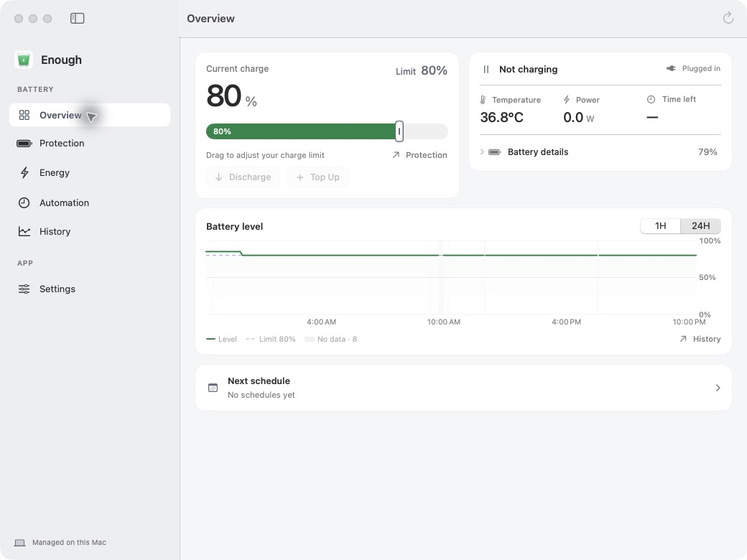Click the thermometer icon beside Temperature
The width and height of the screenshot is (747, 560).
point(483,100)
